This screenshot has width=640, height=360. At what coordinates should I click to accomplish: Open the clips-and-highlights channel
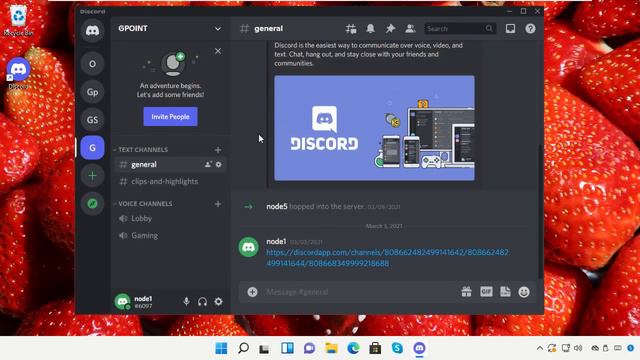pyautogui.click(x=170, y=182)
